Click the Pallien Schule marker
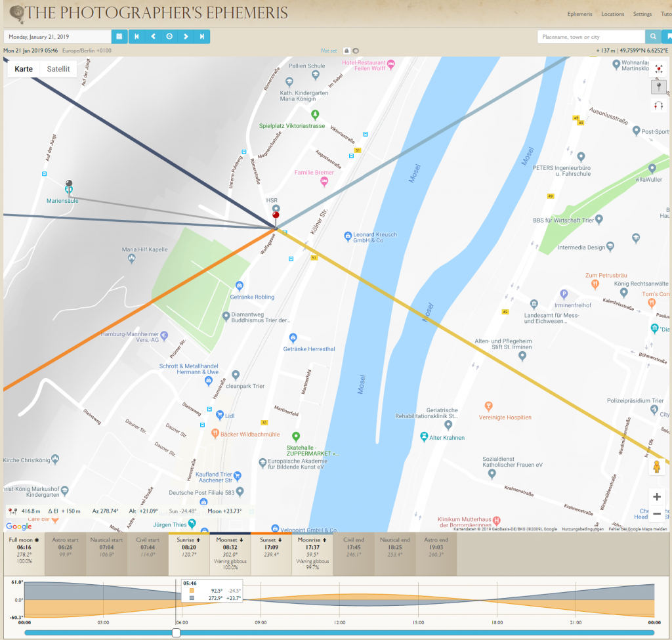Image resolution: width=672 pixels, height=640 pixels. pos(316,75)
